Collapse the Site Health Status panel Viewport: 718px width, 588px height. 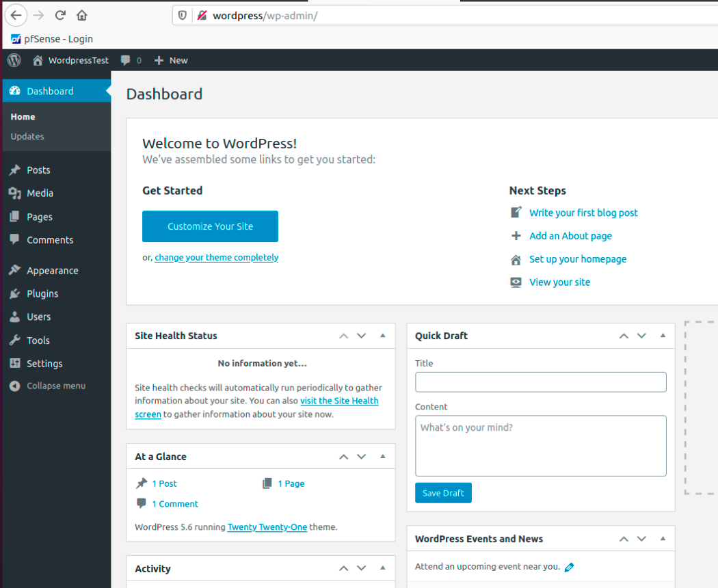383,336
